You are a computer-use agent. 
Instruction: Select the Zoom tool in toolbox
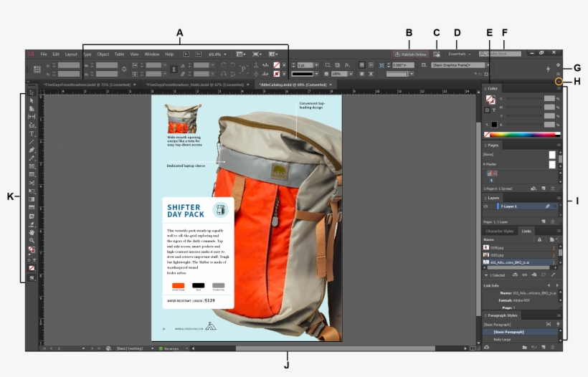tap(32, 241)
